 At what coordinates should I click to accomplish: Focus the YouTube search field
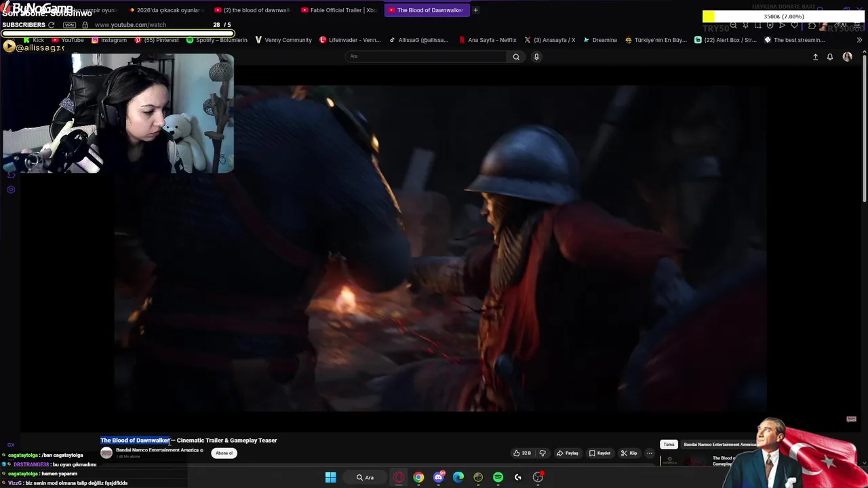click(x=426, y=57)
